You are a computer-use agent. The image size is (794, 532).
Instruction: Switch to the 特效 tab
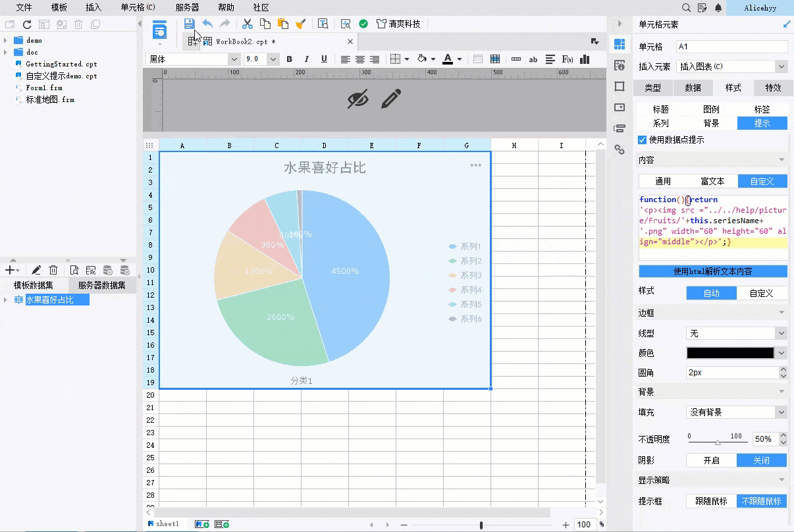pyautogui.click(x=773, y=88)
